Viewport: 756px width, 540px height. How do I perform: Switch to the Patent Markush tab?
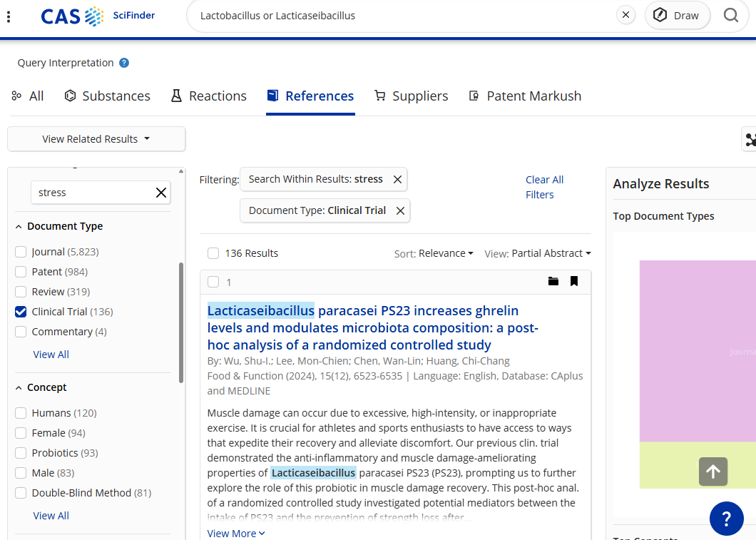(525, 96)
